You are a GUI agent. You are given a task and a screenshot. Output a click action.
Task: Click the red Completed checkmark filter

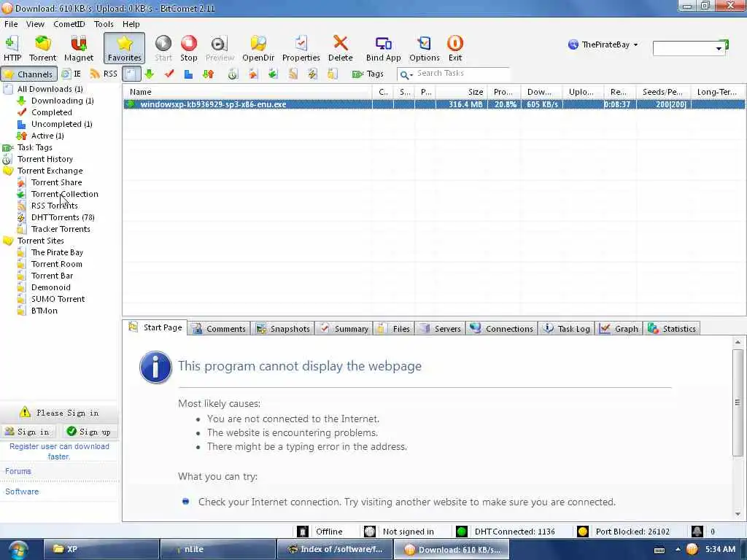[x=169, y=74]
